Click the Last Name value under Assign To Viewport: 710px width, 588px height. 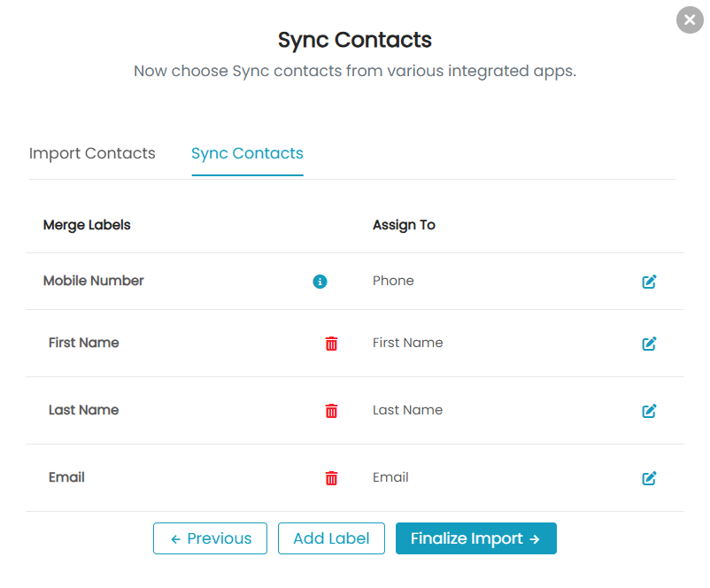(407, 410)
